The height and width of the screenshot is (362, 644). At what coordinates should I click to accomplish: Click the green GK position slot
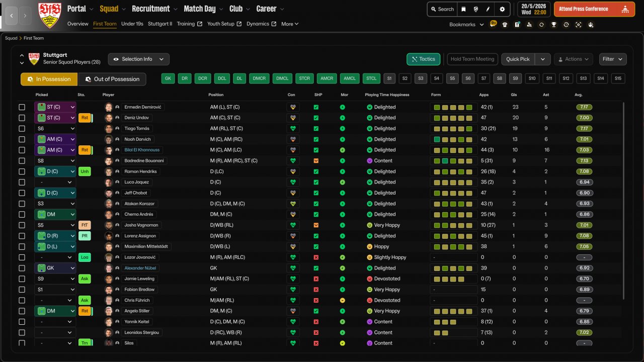pyautogui.click(x=168, y=78)
